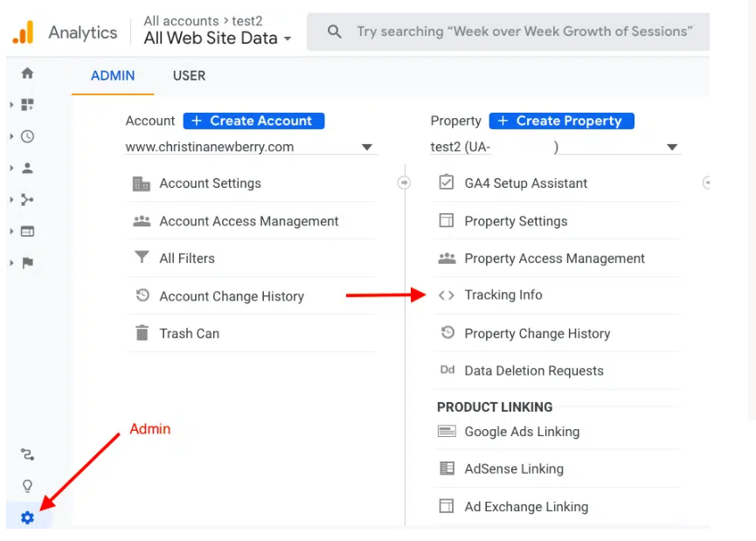Viewport: 756px width, 541px height.
Task: Click the Create Account button
Action: point(253,121)
